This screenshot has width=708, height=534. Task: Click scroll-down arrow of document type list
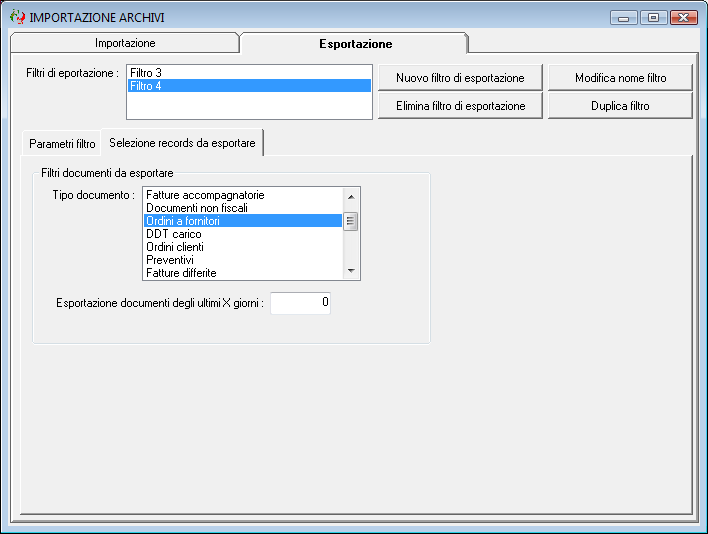(351, 271)
